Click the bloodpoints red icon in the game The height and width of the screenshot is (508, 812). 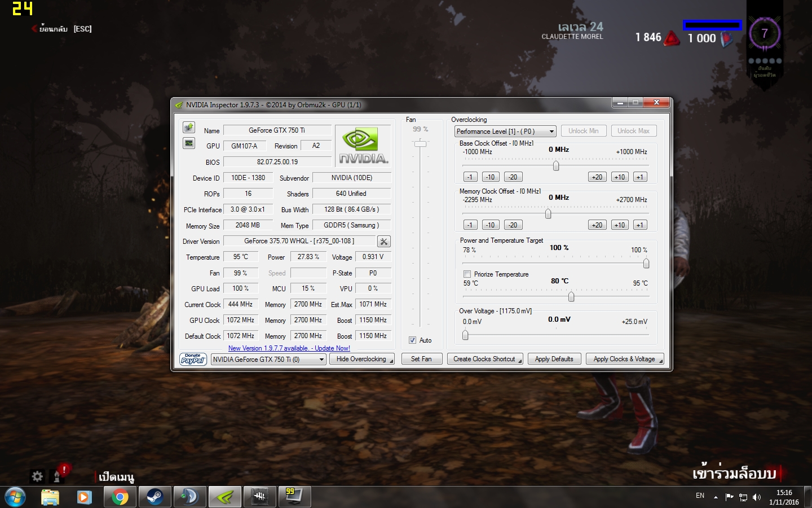coord(672,38)
